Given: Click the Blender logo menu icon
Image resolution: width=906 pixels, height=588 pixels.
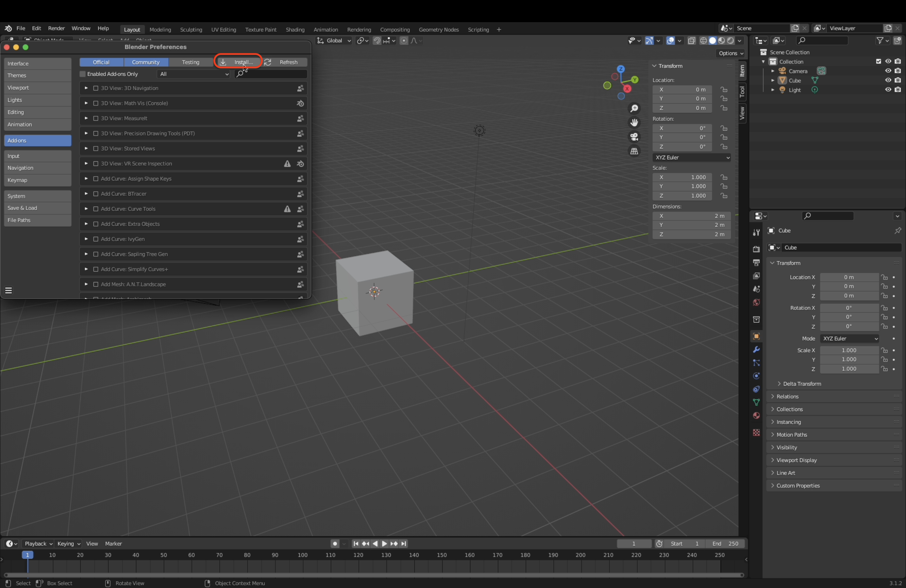Looking at the screenshot, I should [x=8, y=28].
